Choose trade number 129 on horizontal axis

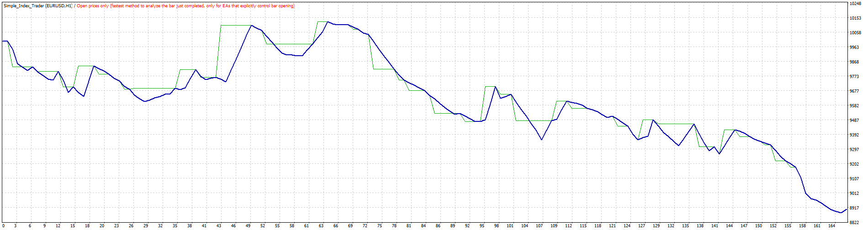point(656,226)
